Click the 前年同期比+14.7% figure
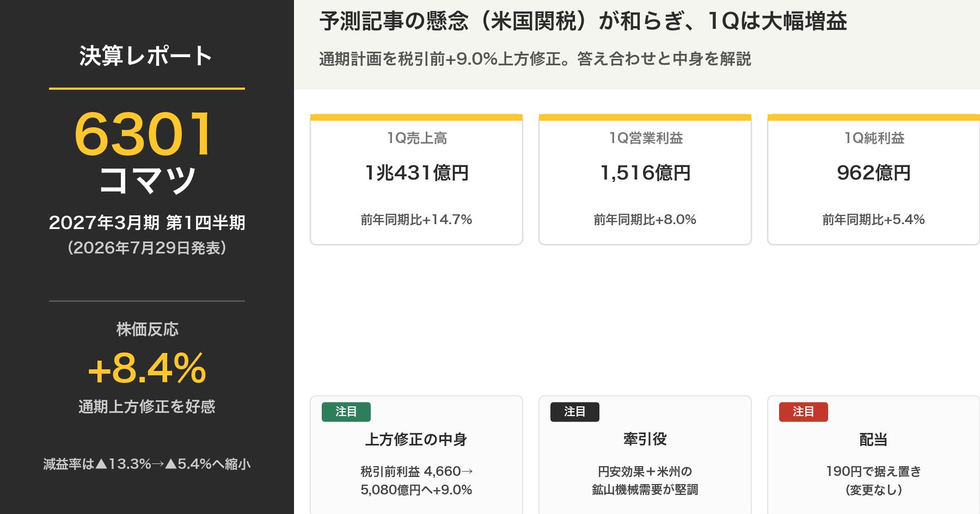 pos(416,219)
